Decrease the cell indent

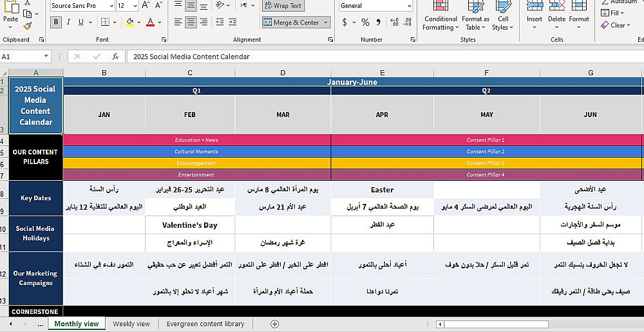(x=220, y=22)
